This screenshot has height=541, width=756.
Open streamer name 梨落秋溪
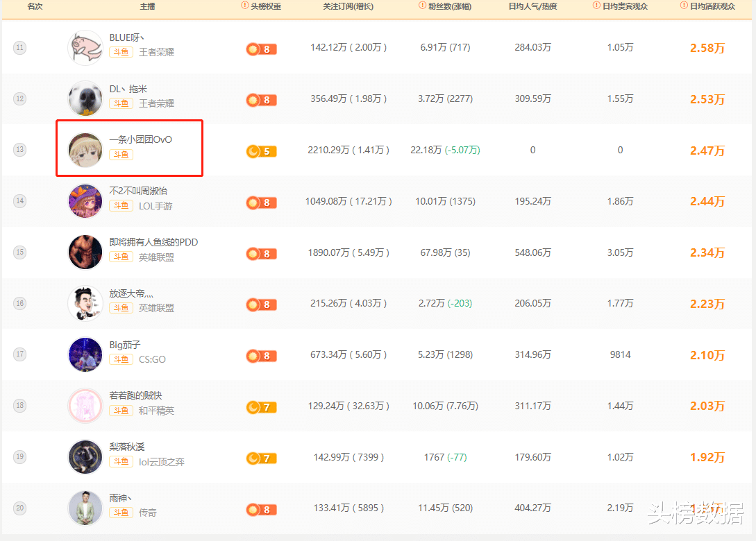point(127,447)
